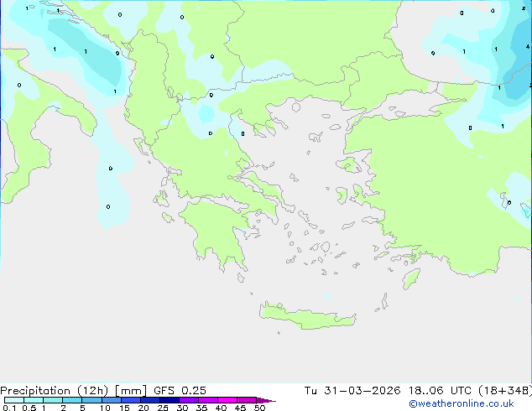
Task: Click the Precipitation (12h) [mm] title text
Action: (x=73, y=391)
